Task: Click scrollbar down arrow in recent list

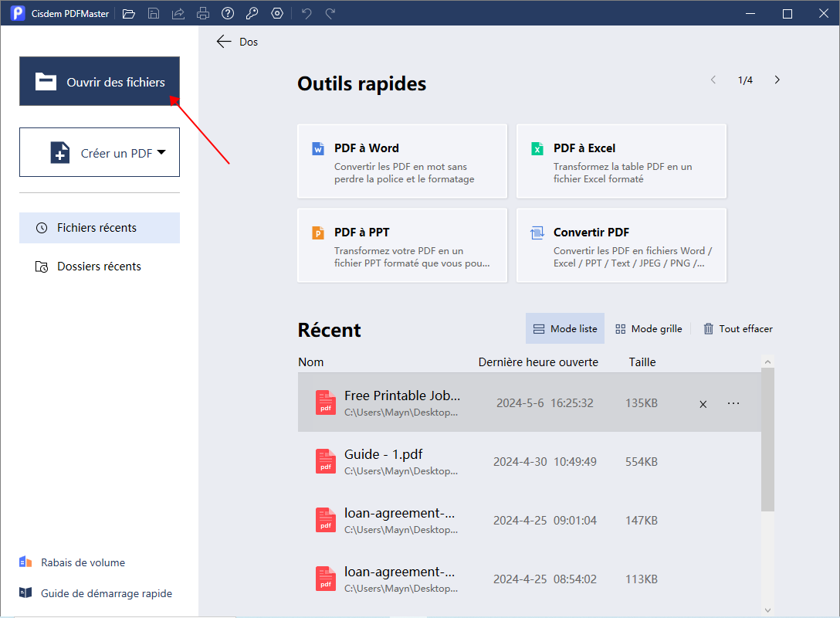Action: click(x=767, y=610)
